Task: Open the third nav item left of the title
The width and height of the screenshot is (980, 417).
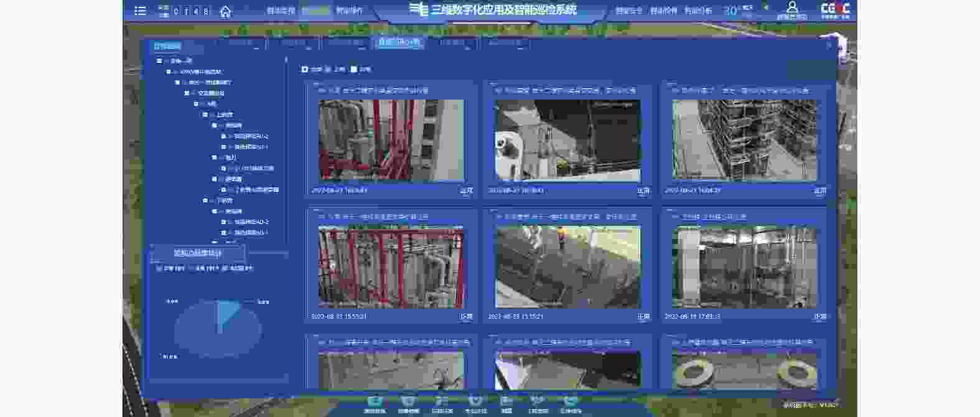Action: [x=349, y=11]
